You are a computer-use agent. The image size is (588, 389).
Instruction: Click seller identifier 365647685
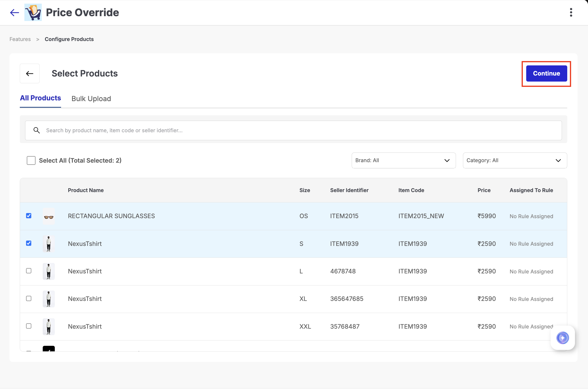coord(347,299)
